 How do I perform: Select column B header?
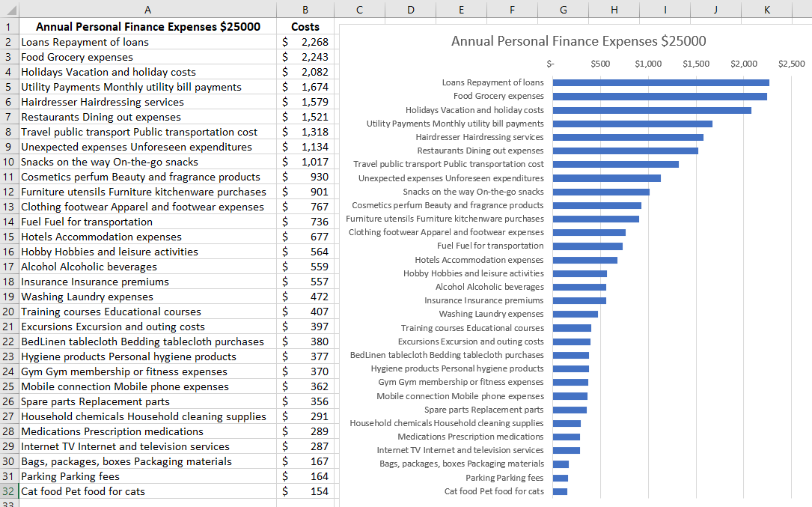pyautogui.click(x=305, y=9)
